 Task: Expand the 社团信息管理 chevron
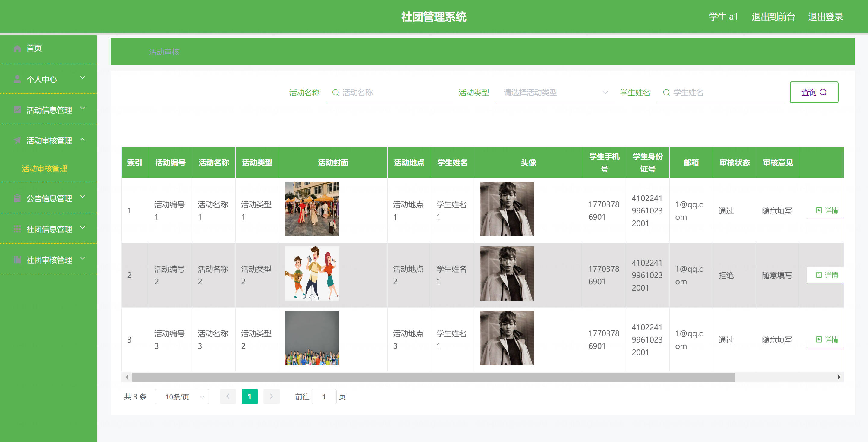point(83,227)
